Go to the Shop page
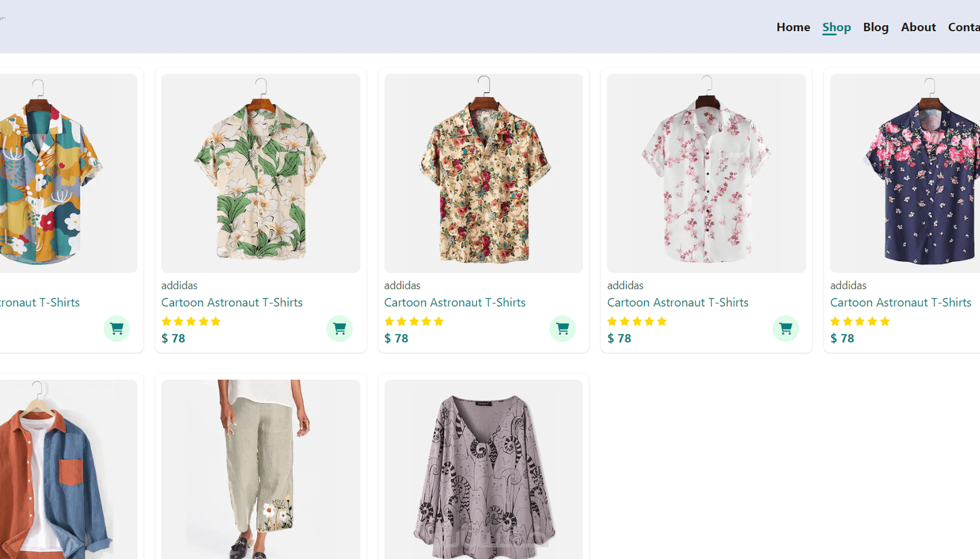980x559 pixels. [836, 27]
